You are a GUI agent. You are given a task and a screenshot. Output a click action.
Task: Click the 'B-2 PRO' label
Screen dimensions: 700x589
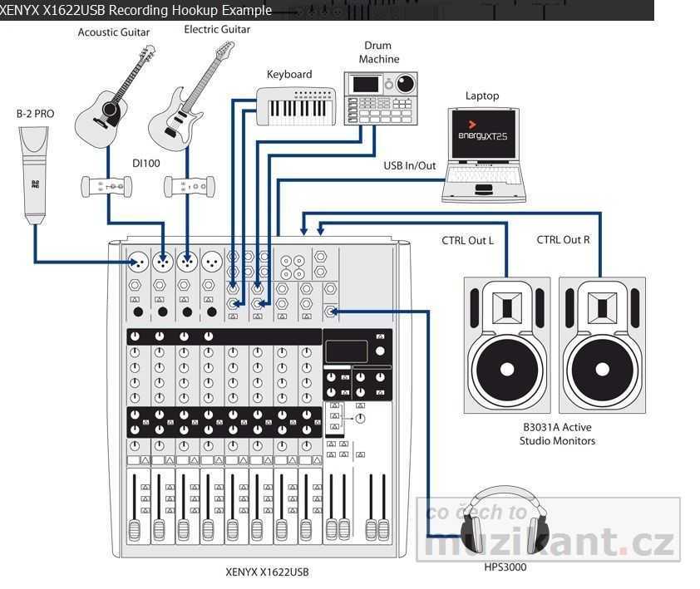click(35, 114)
